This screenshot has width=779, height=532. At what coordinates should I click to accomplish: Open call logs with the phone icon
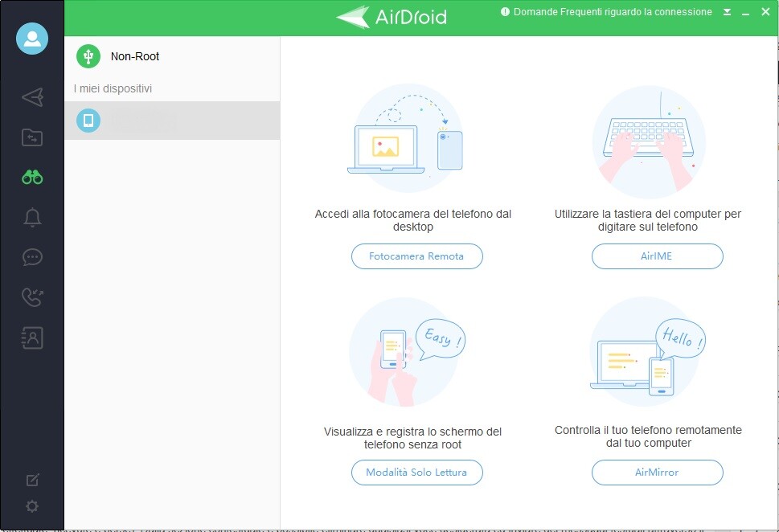coord(31,297)
